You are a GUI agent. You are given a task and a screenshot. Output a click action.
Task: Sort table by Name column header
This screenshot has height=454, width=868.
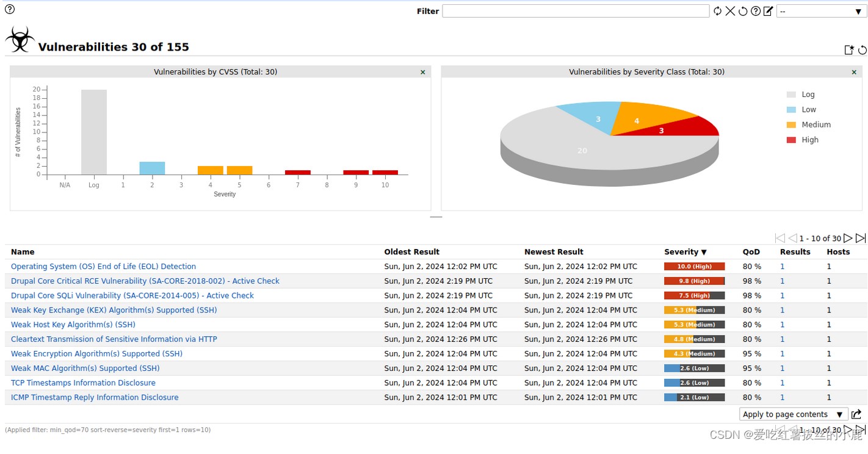pyautogui.click(x=23, y=252)
